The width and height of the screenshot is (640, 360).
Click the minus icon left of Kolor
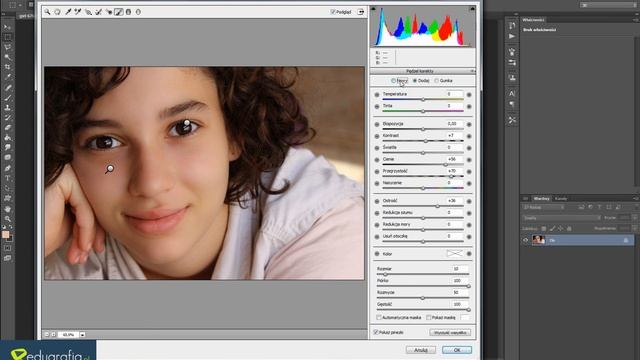377,254
